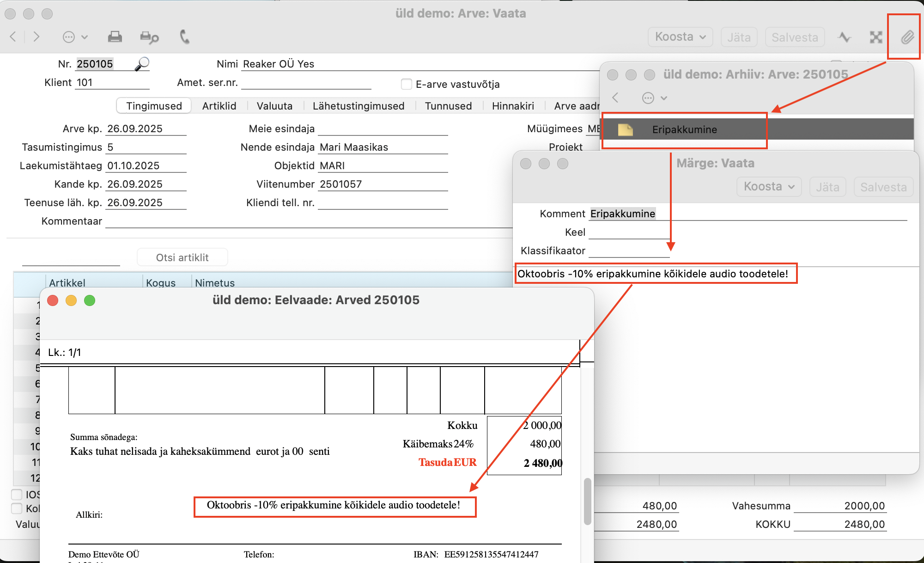
Task: Open print preview magnifier icon
Action: tap(149, 37)
